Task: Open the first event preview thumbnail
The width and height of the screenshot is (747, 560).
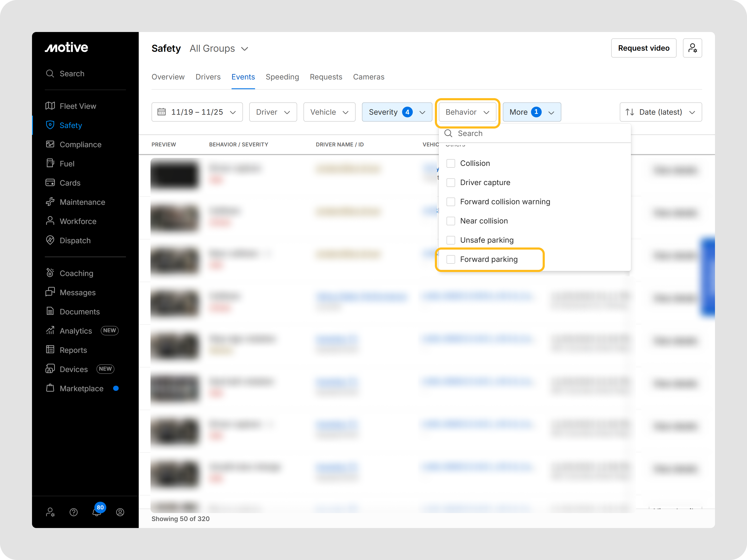Action: click(174, 174)
